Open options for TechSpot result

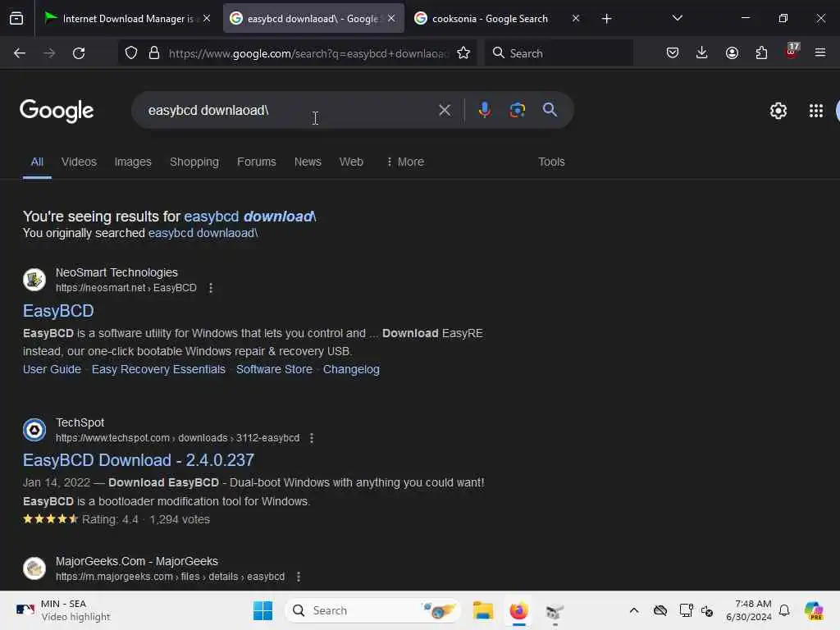(x=311, y=438)
